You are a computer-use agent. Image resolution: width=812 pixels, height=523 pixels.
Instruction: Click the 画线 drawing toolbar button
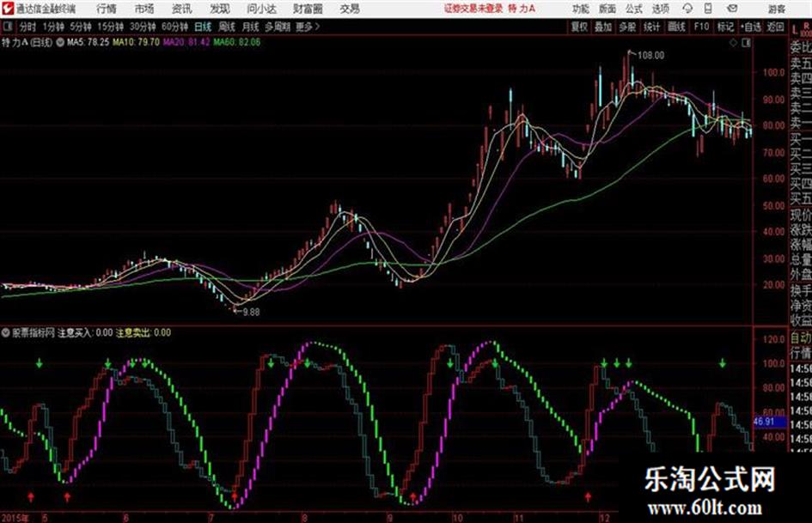(676, 27)
